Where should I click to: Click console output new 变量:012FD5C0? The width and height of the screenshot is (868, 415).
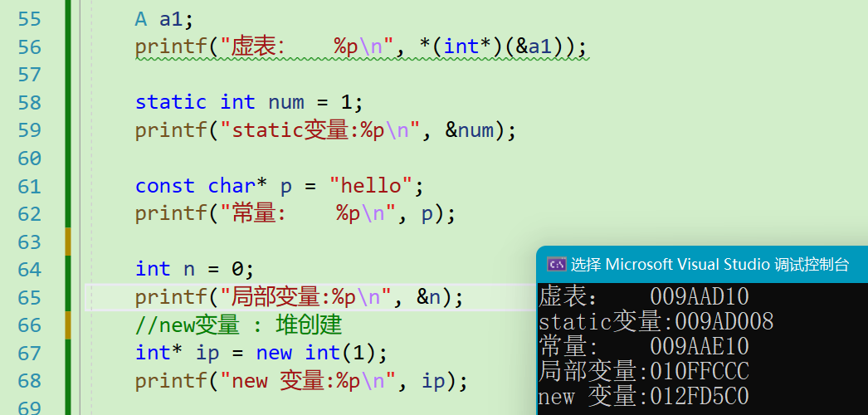click(644, 396)
